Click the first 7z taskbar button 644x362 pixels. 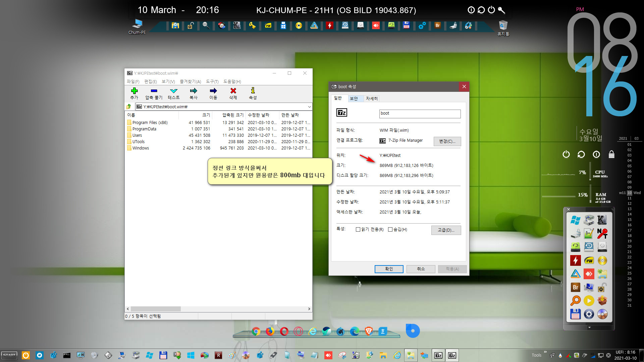(438, 355)
